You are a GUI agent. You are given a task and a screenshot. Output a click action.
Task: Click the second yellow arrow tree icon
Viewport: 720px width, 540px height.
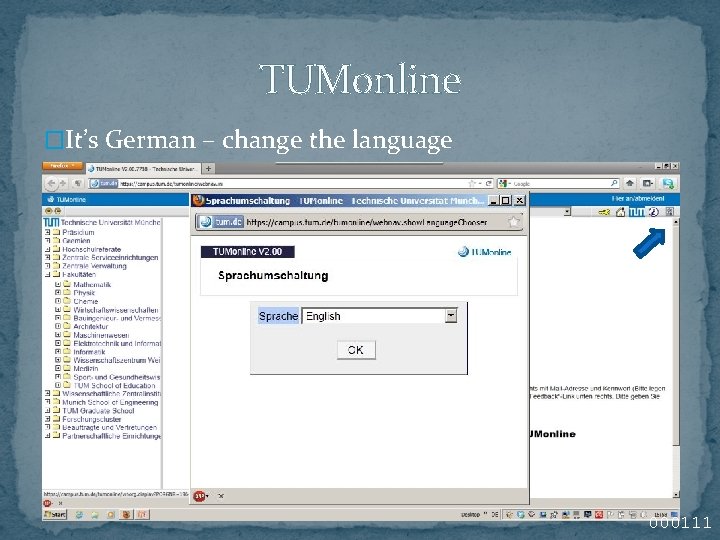(x=57, y=211)
